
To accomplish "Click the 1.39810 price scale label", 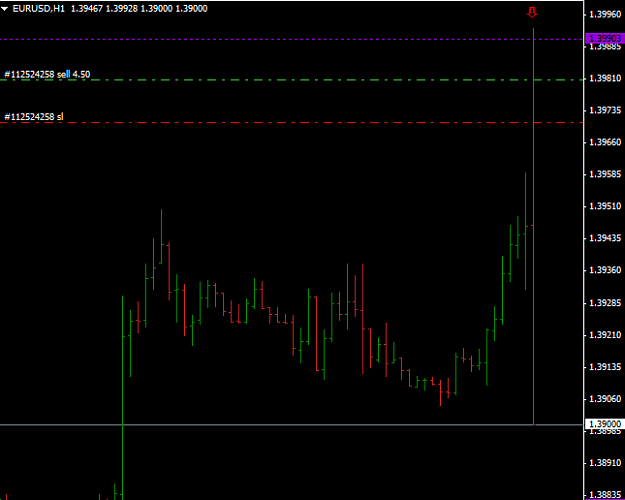I will pos(605,79).
